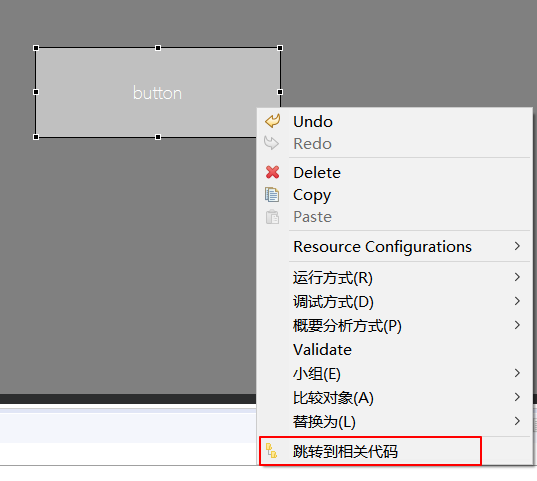
Task: Click the top-left resize handle of button
Action: pyautogui.click(x=36, y=48)
